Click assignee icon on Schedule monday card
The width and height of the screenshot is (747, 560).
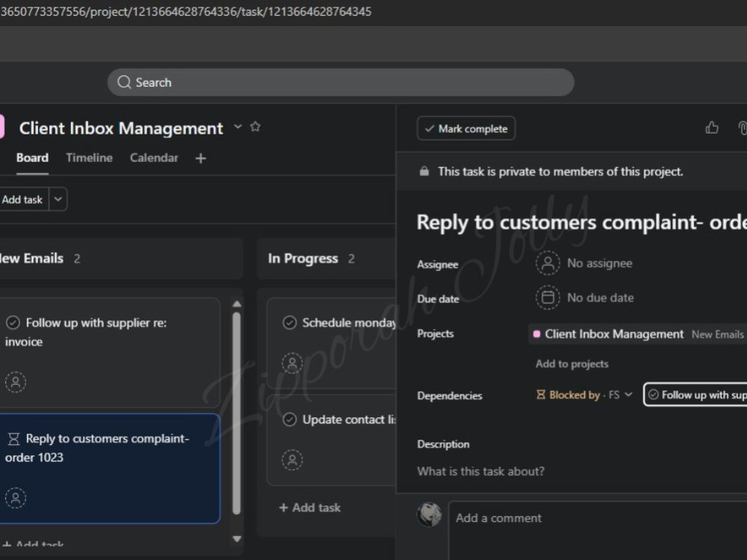[x=292, y=364]
